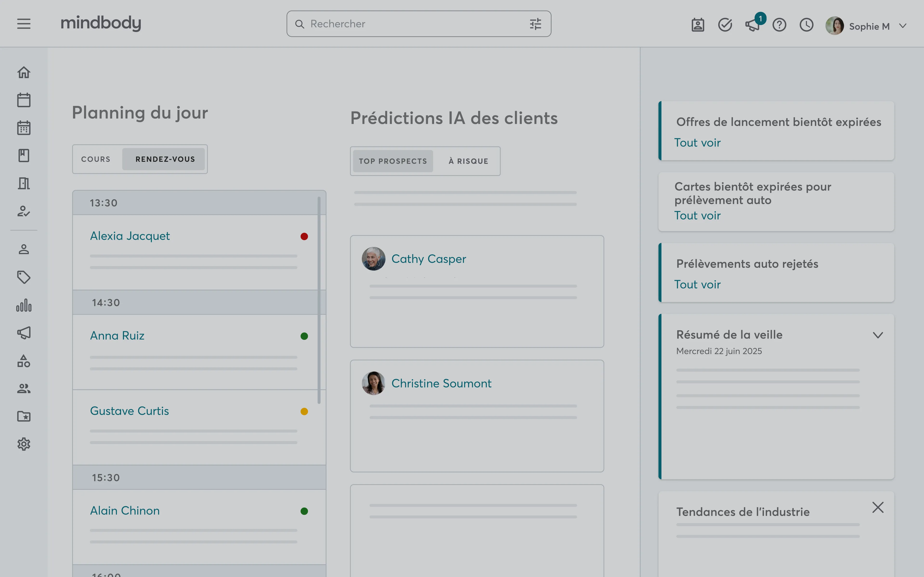Open the bar chart reports icon

coord(24,305)
